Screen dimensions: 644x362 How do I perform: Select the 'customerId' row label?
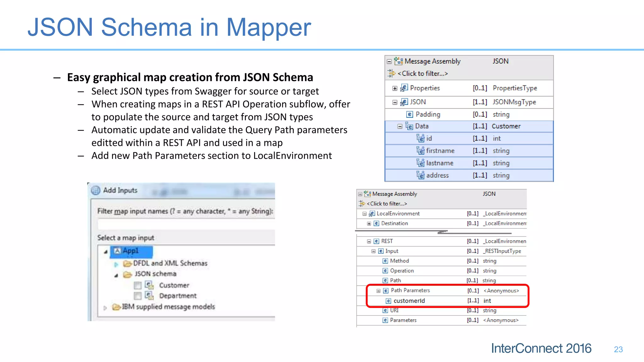409,301
